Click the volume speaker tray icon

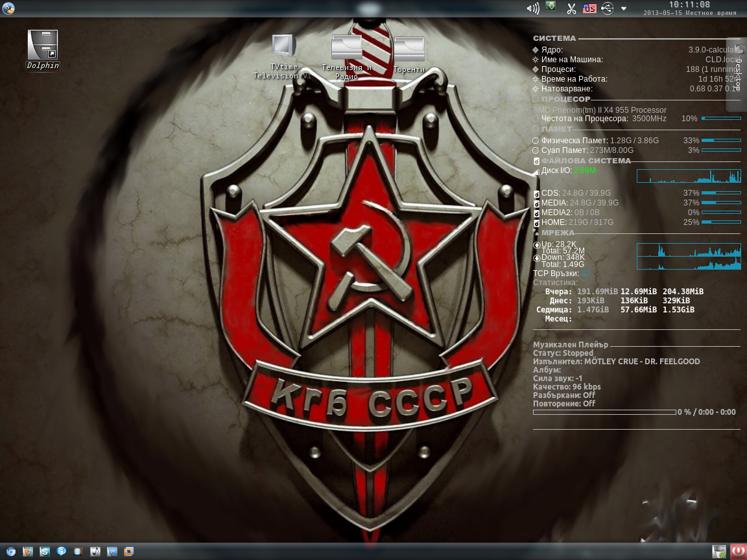(532, 8)
